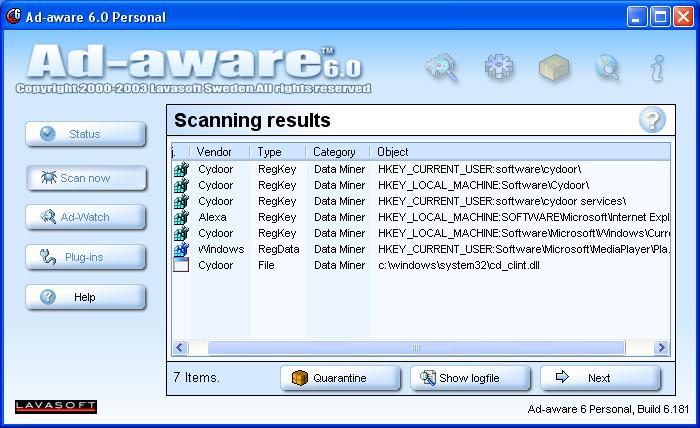Click the Status button

coord(85,134)
